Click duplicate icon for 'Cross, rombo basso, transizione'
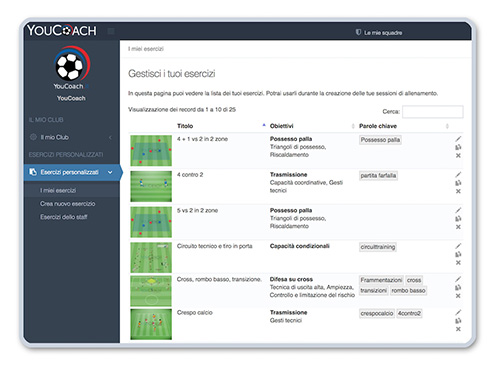Image resolution: width=500 pixels, height=372 pixels. pyautogui.click(x=458, y=288)
